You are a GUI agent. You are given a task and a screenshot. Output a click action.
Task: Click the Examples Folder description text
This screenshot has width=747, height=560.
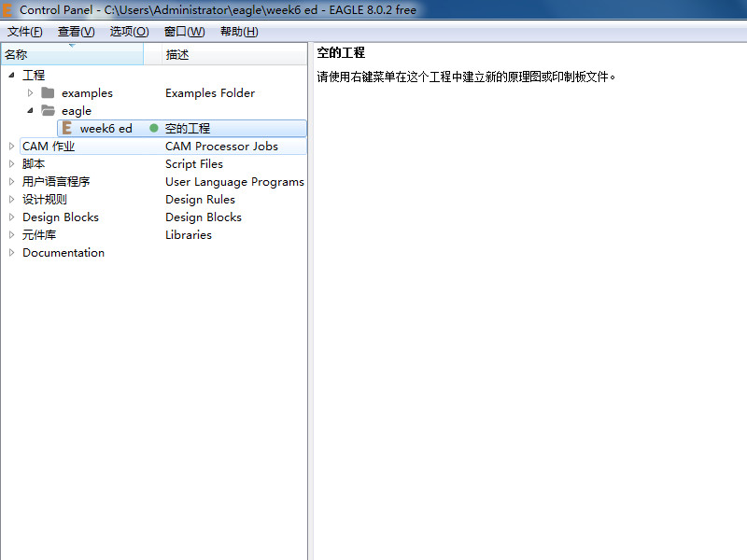pos(210,92)
